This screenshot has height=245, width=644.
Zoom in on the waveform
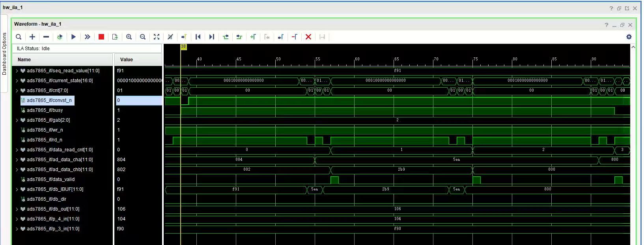coord(129,37)
